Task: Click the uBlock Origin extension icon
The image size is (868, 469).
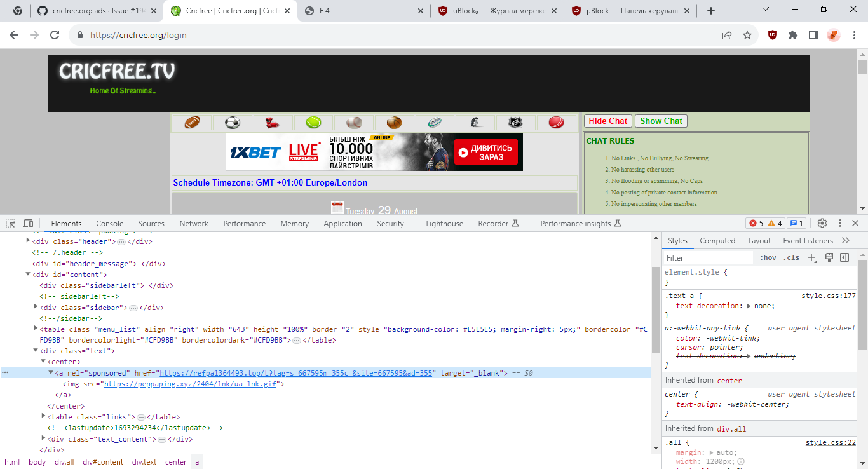Action: [772, 35]
